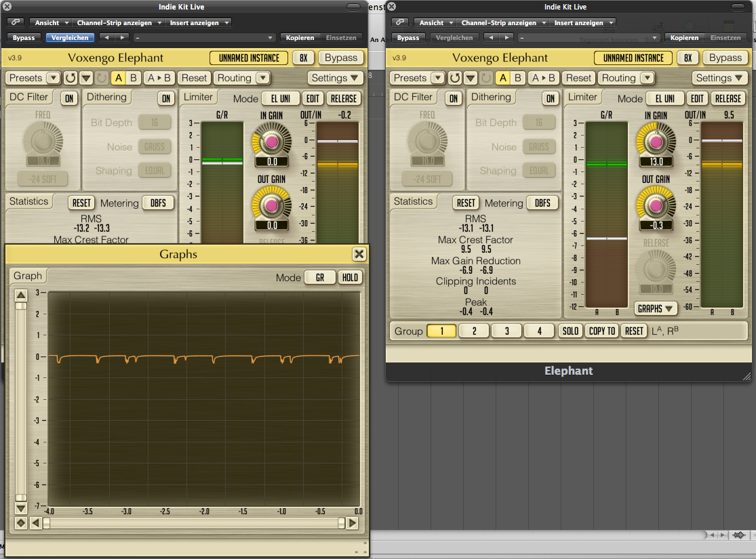756x559 pixels.
Task: Disable the highlighted Vergleichen compare button
Action: click(70, 37)
